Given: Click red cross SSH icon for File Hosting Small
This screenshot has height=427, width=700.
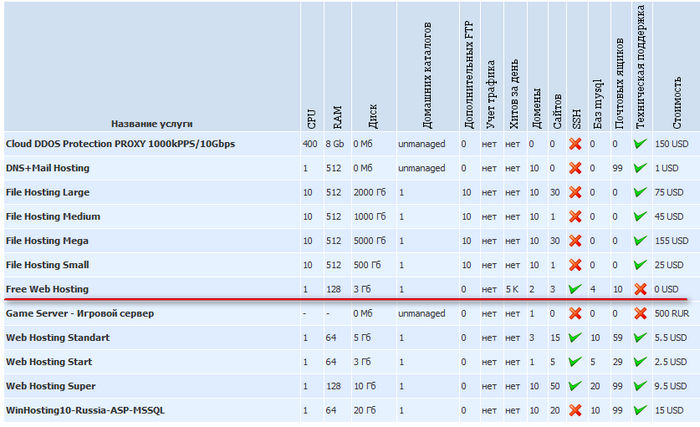Looking at the screenshot, I should [575, 265].
